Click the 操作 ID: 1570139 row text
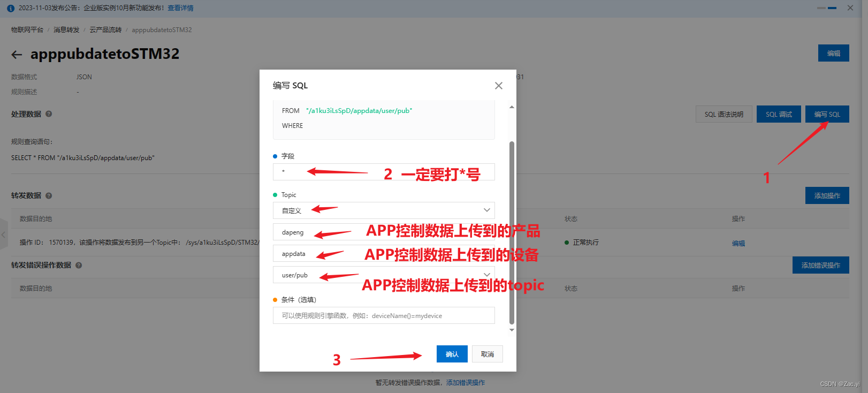This screenshot has width=868, height=393. [139, 243]
